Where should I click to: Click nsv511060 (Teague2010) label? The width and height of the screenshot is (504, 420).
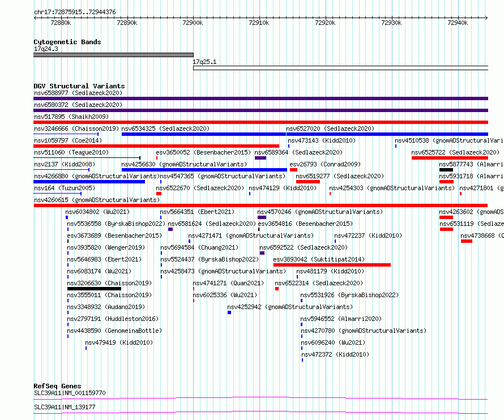pos(71,152)
